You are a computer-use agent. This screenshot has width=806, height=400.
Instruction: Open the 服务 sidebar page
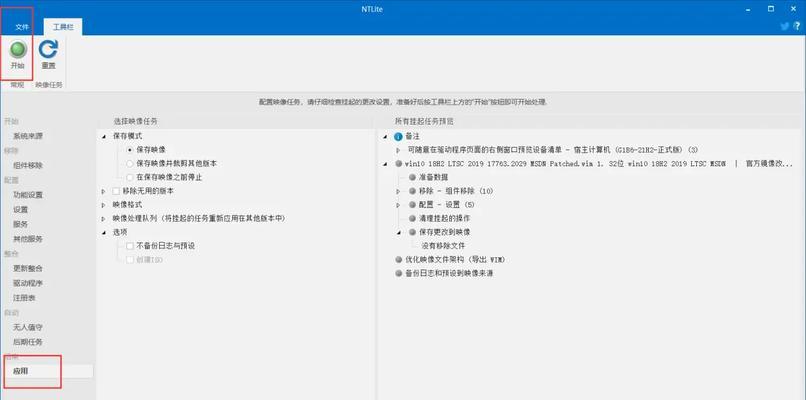(21, 224)
